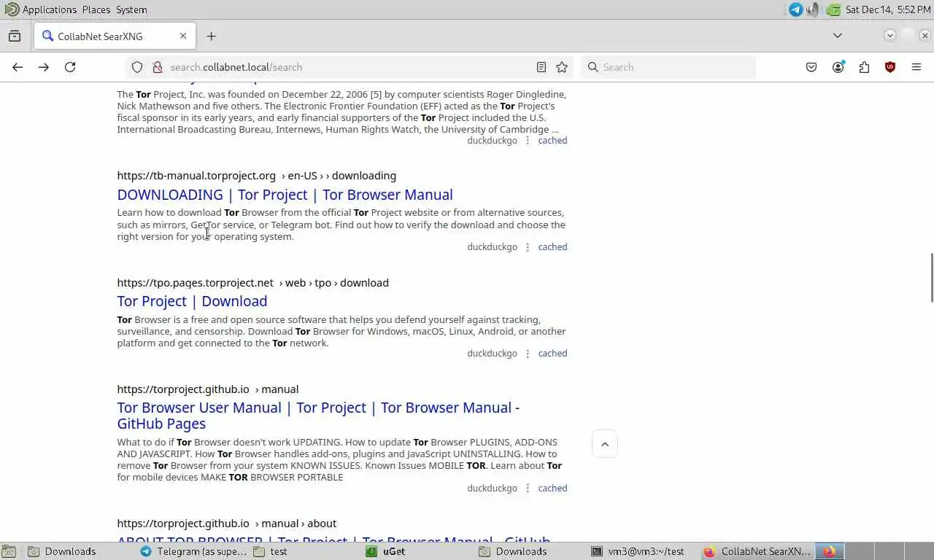Open DOWNLOADING Tor Browser Manual result

(x=285, y=195)
